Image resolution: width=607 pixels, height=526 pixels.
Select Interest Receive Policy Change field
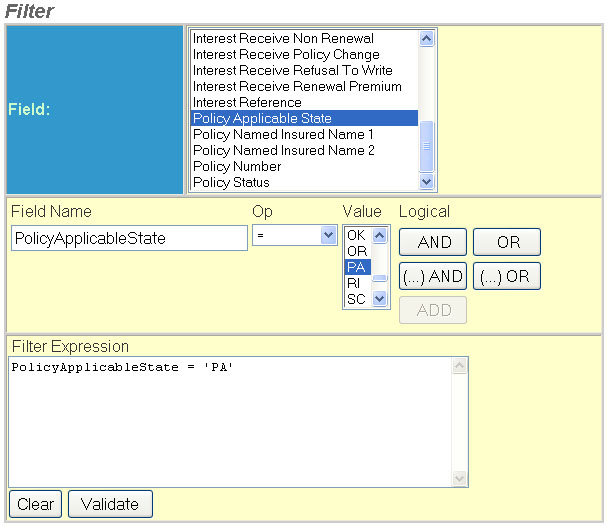(x=286, y=54)
